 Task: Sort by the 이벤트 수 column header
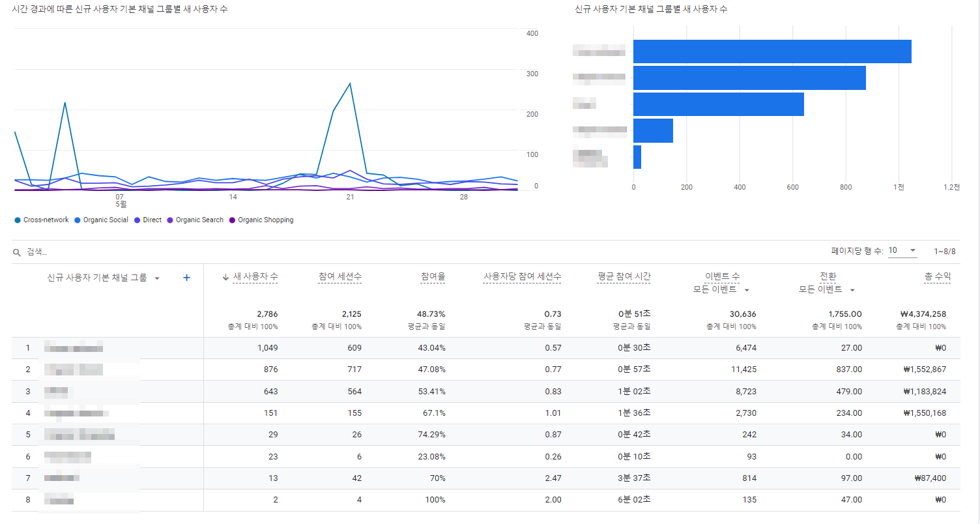(723, 277)
